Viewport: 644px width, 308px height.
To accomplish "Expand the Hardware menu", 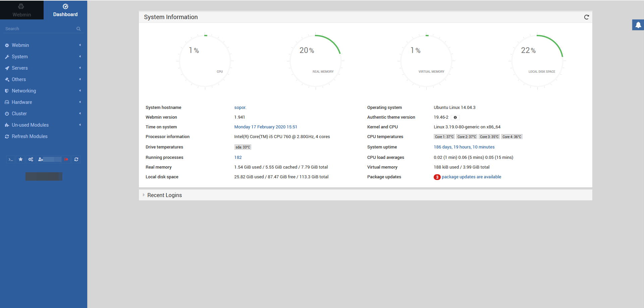I will (x=22, y=102).
